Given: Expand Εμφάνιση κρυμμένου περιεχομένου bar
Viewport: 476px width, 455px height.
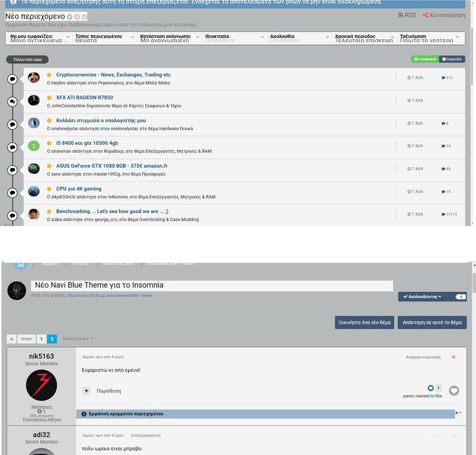Looking at the screenshot, I should click(265, 414).
